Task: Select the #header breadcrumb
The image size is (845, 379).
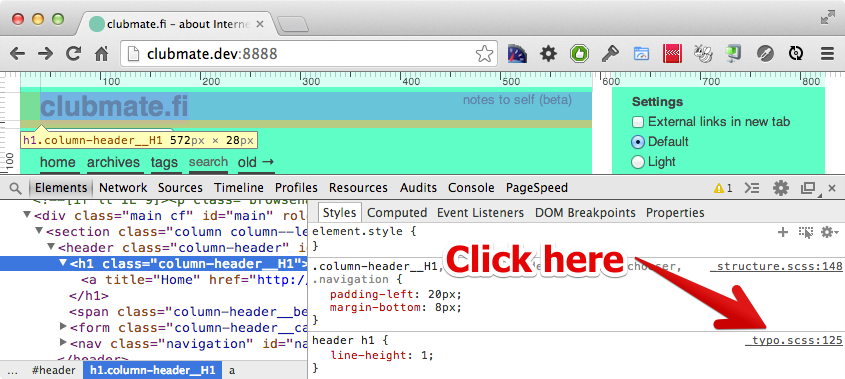Action: [x=53, y=370]
